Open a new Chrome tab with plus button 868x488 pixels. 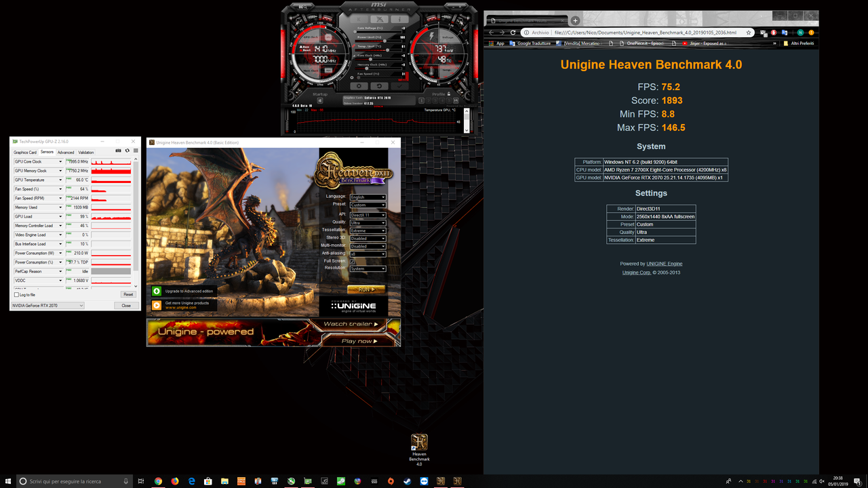click(x=575, y=20)
